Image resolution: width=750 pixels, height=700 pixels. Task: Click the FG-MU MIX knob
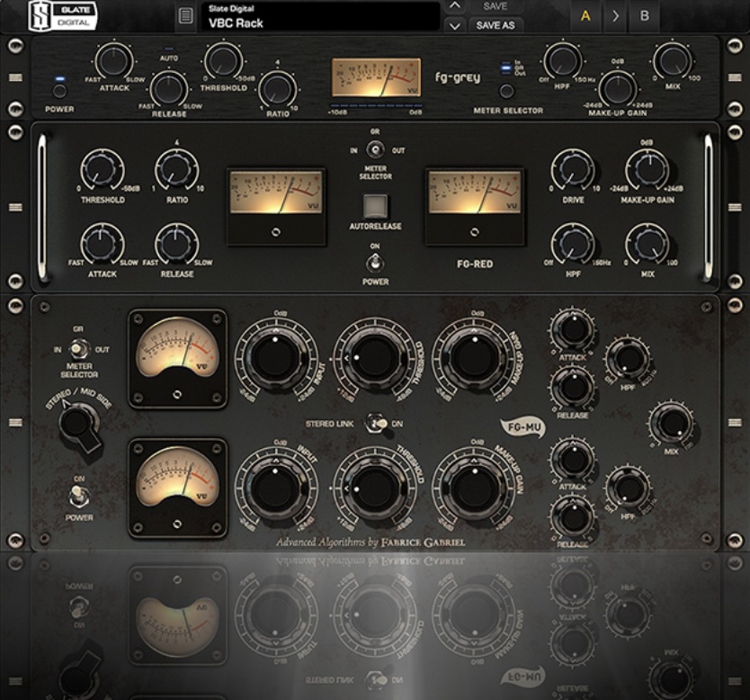point(672,423)
